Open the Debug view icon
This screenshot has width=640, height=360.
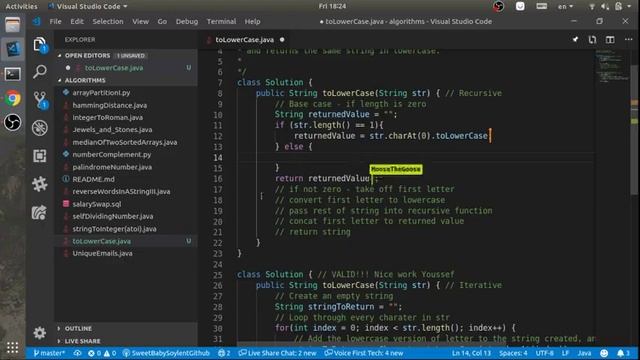(40, 128)
